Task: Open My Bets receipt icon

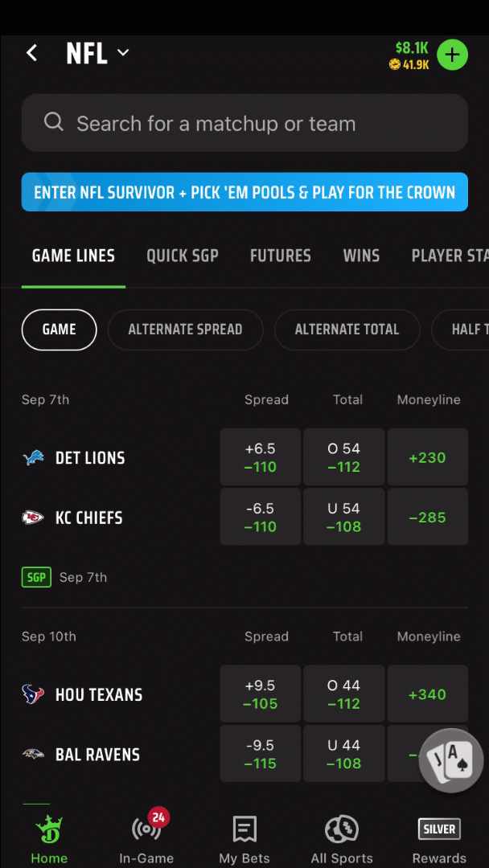Action: (244, 829)
